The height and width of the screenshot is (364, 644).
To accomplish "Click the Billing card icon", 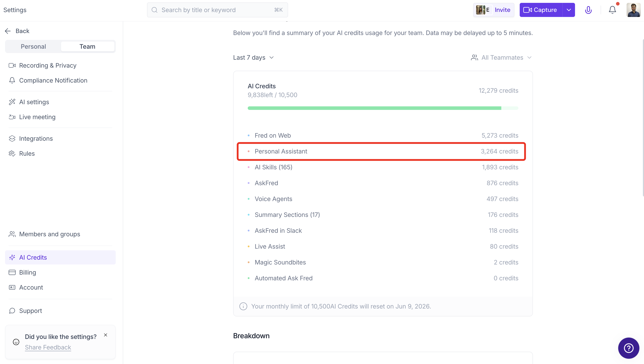I will 12,272.
